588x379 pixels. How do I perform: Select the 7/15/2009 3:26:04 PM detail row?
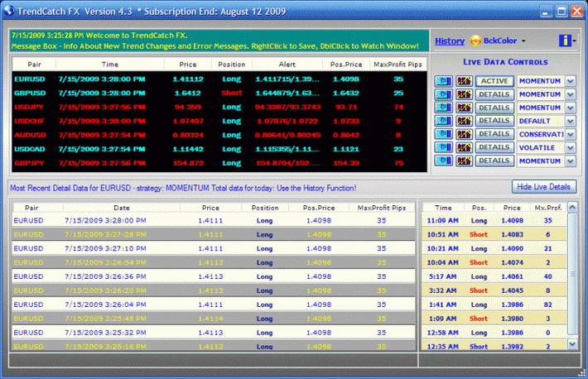click(214, 305)
